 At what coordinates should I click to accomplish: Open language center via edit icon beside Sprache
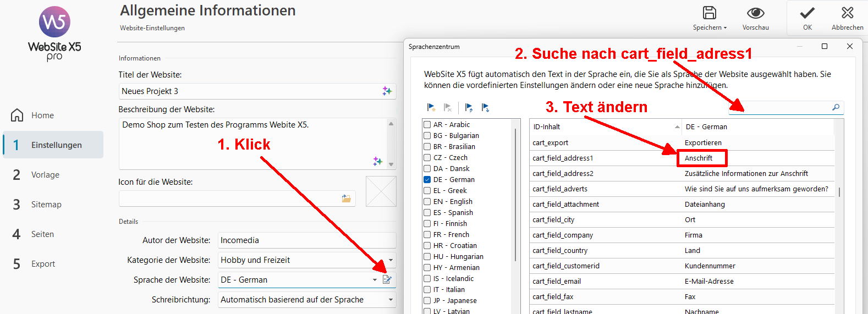387,279
